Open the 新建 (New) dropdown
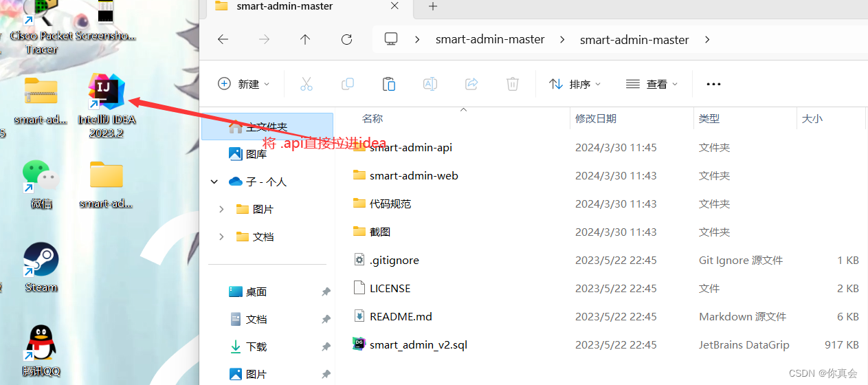Screen dimensions: 868x385 click(244, 84)
